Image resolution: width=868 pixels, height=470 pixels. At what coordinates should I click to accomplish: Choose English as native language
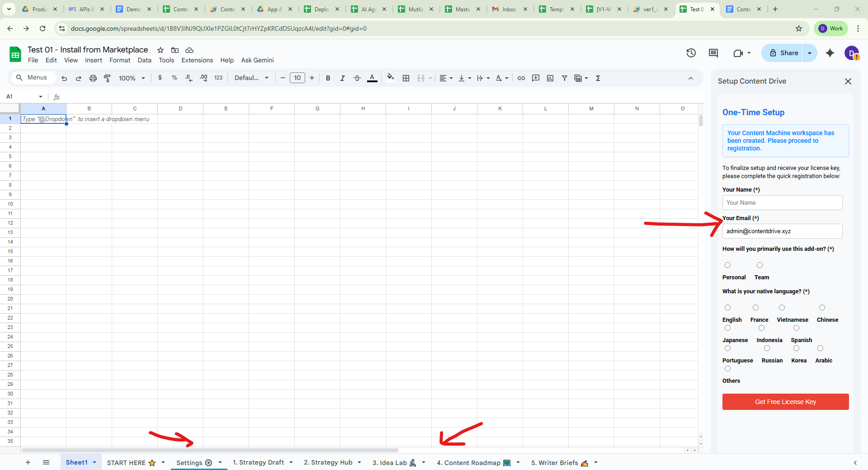(727, 308)
